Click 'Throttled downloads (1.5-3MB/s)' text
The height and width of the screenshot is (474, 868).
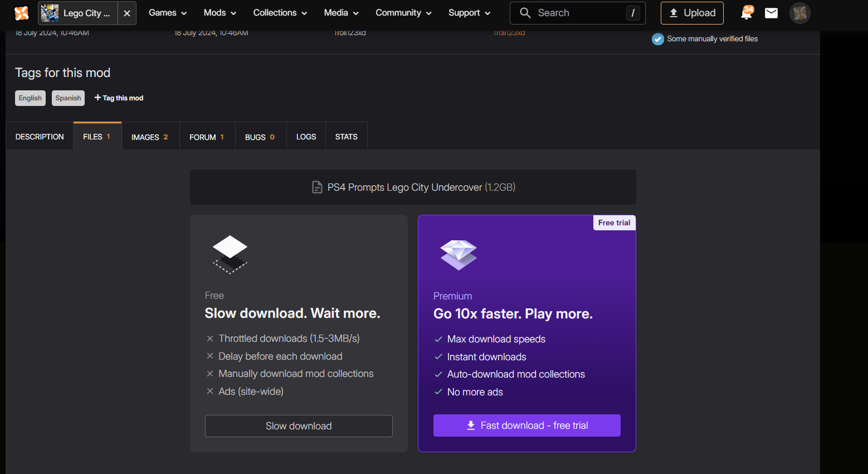[289, 338]
